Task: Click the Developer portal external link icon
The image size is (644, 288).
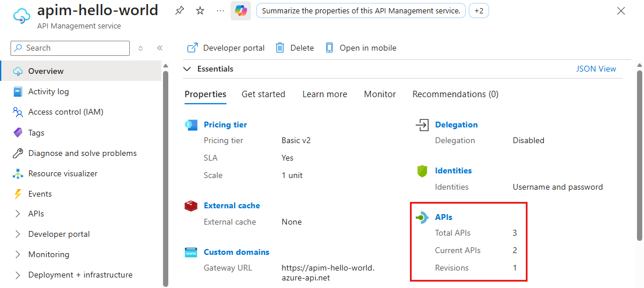Action: [x=192, y=48]
